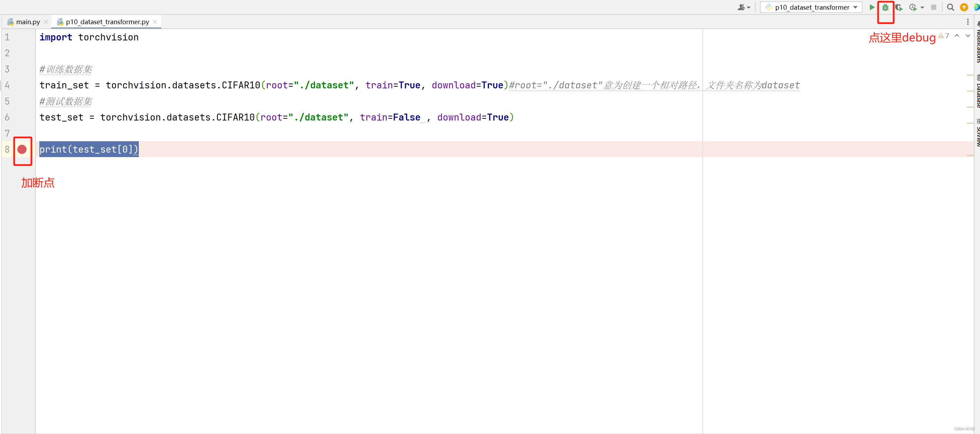Open editor tab options three-dot menu
Viewport: 980px width, 434px height.
tap(968, 22)
